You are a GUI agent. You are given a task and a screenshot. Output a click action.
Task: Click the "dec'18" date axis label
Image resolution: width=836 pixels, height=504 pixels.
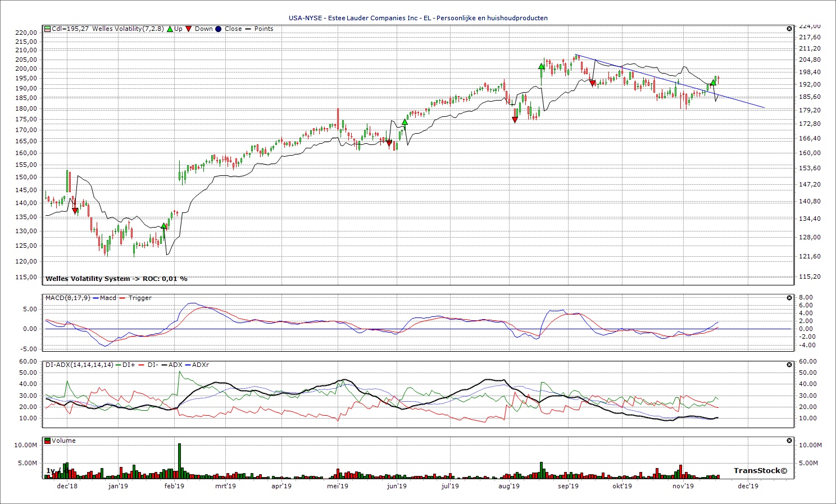[67, 486]
